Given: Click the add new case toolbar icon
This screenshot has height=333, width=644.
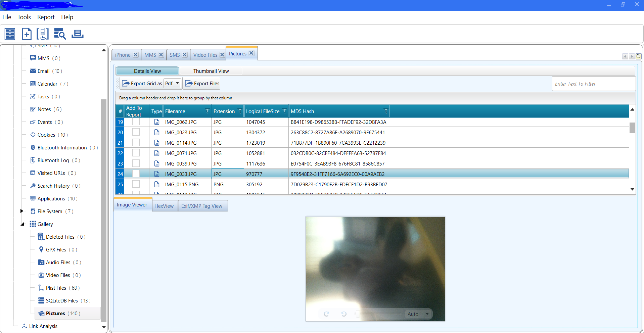Looking at the screenshot, I should (27, 34).
